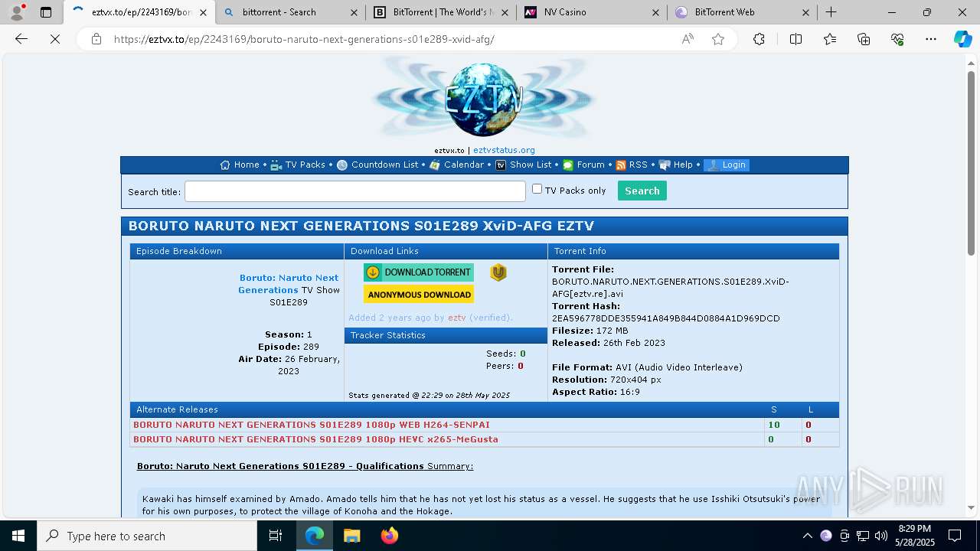Screen dimensions: 980x551
Task: Open the Favorites list icon
Action: tap(830, 39)
